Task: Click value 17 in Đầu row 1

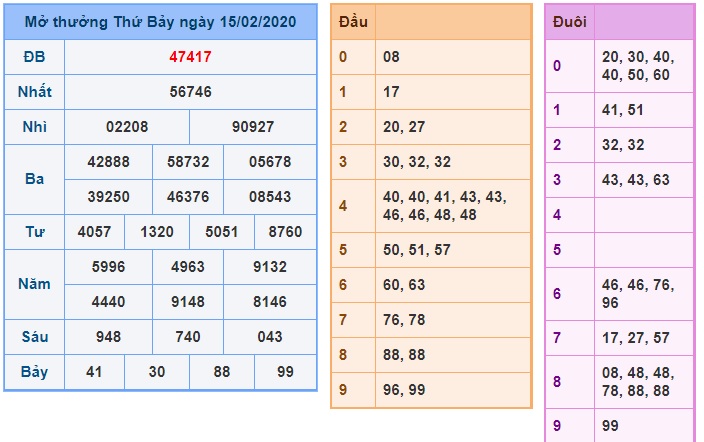Action: point(391,92)
